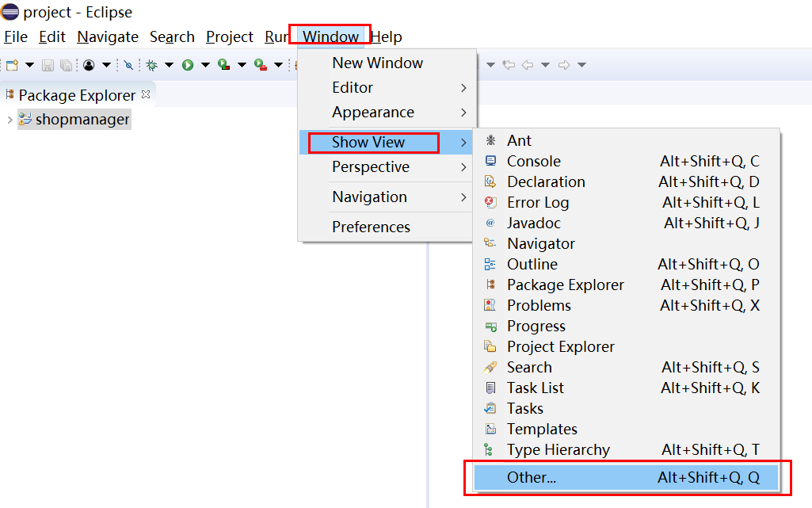Click the Debug bug icon
Viewport: 812px width, 508px height.
tap(152, 65)
